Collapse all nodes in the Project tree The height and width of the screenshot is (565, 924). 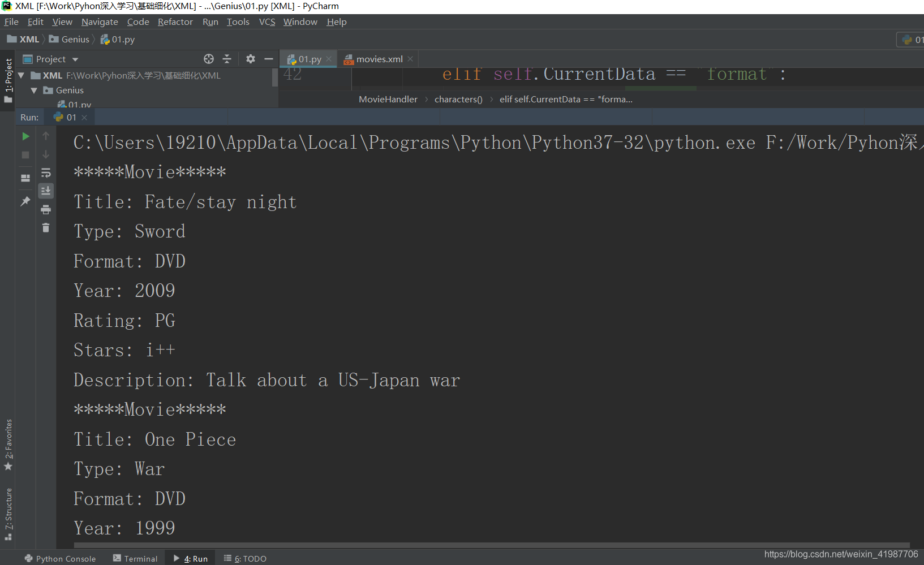[226, 59]
